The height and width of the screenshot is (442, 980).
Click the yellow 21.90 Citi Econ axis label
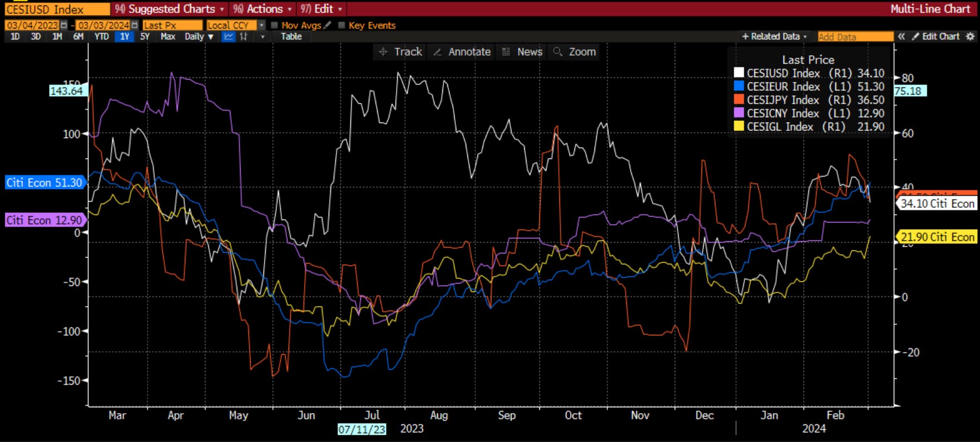[x=937, y=237]
